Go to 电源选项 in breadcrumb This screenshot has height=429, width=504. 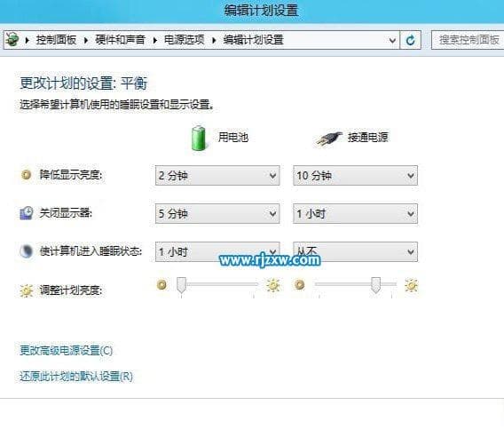(185, 40)
